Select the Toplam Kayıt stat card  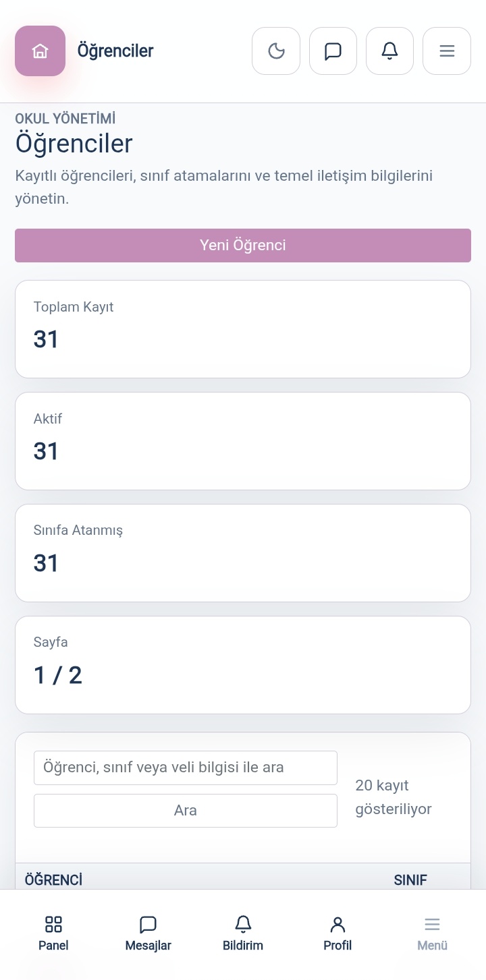[x=243, y=329]
